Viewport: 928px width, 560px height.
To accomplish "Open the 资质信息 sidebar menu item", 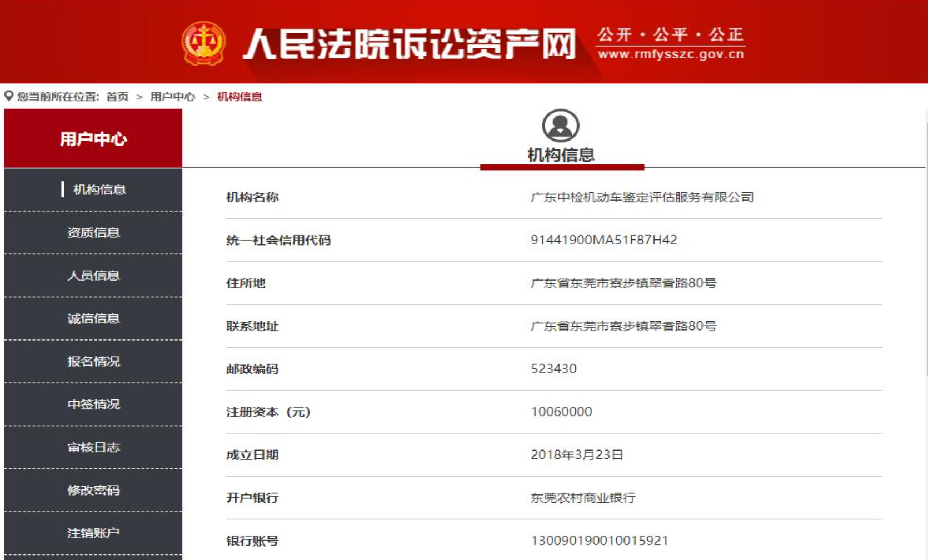I will (93, 233).
